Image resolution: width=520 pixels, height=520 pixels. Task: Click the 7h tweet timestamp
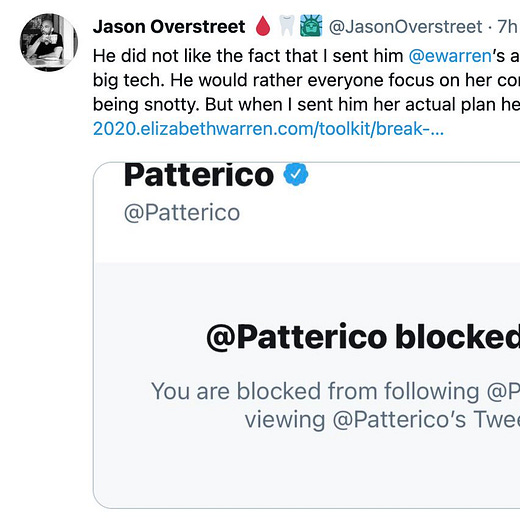(x=507, y=27)
